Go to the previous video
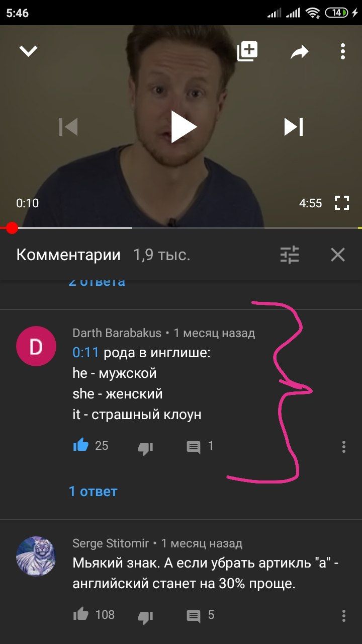The image size is (362, 644). (x=68, y=127)
